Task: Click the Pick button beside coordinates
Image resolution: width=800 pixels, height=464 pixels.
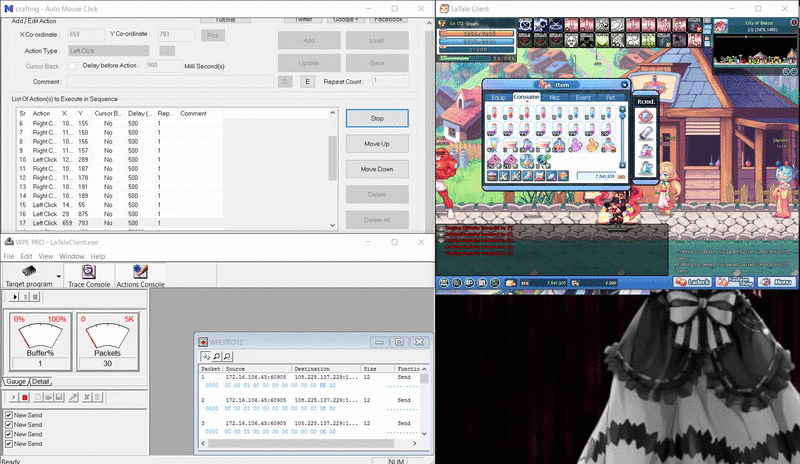Action: (x=213, y=35)
